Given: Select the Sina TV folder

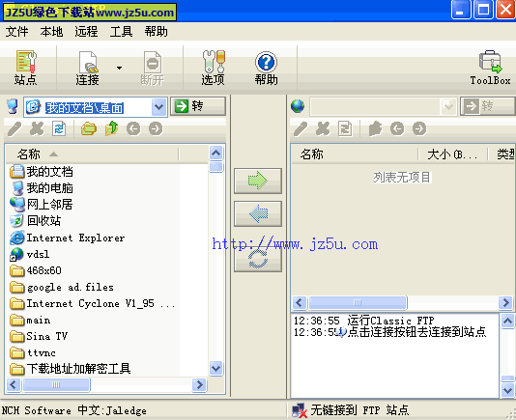Looking at the screenshot, I should click(39, 336).
